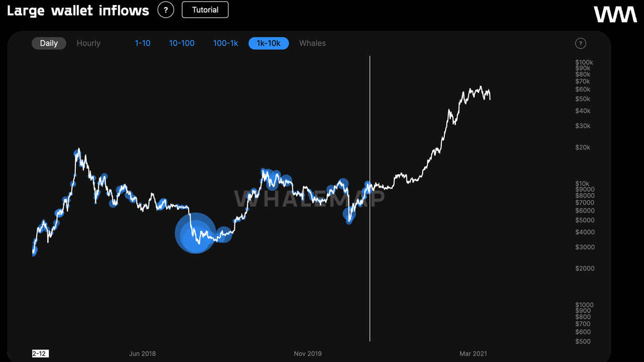
Task: Click the $50k price axis label
Action: tap(583, 99)
